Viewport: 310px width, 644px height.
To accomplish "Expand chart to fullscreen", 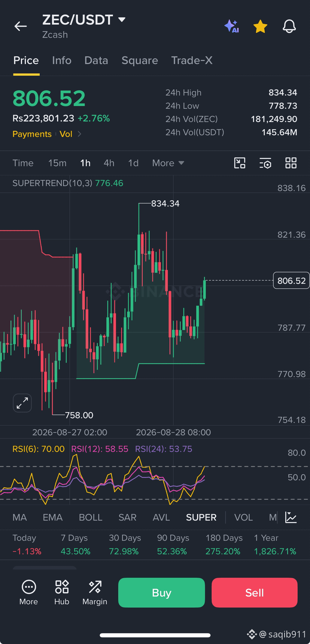I will pyautogui.click(x=22, y=403).
